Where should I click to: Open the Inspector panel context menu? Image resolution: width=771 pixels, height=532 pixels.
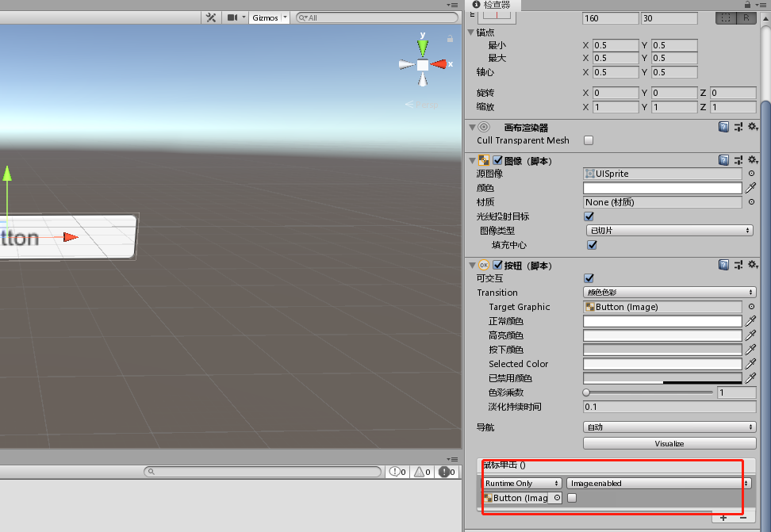pyautogui.click(x=762, y=5)
